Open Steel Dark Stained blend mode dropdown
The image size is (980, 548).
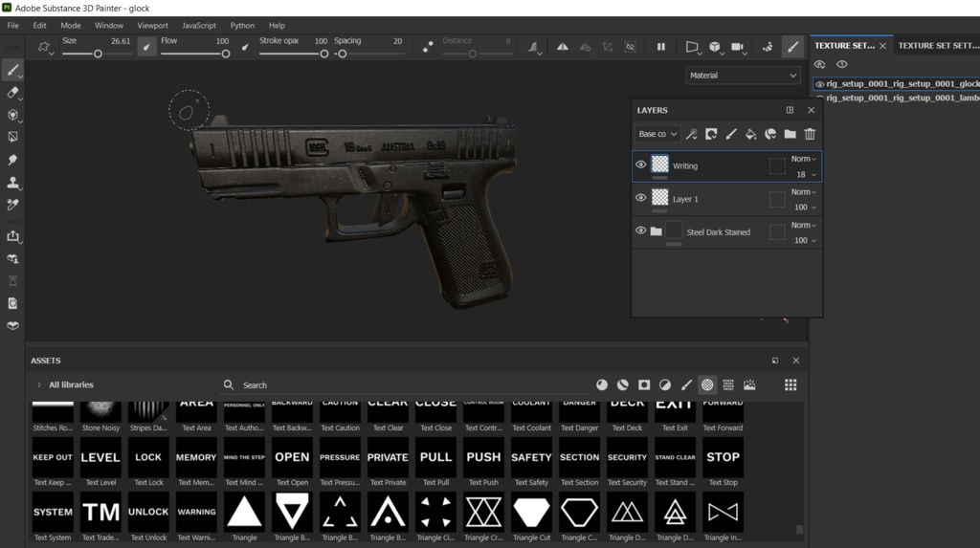tap(804, 225)
